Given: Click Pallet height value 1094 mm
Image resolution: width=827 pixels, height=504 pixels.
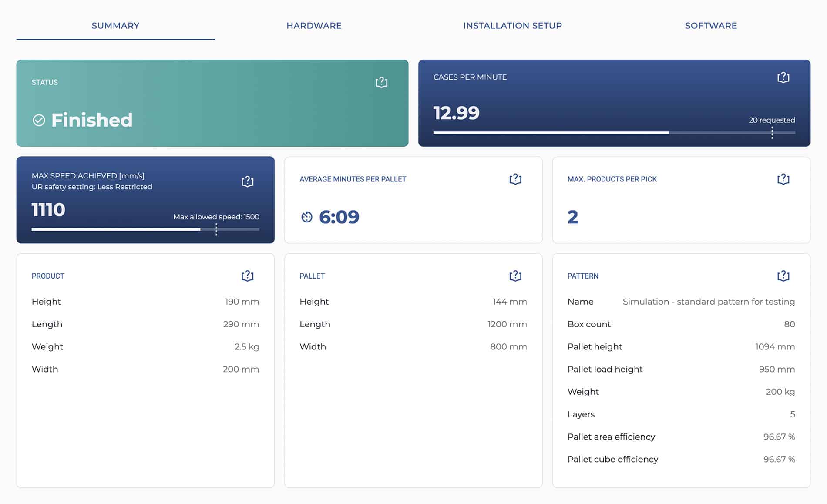Looking at the screenshot, I should click(775, 347).
